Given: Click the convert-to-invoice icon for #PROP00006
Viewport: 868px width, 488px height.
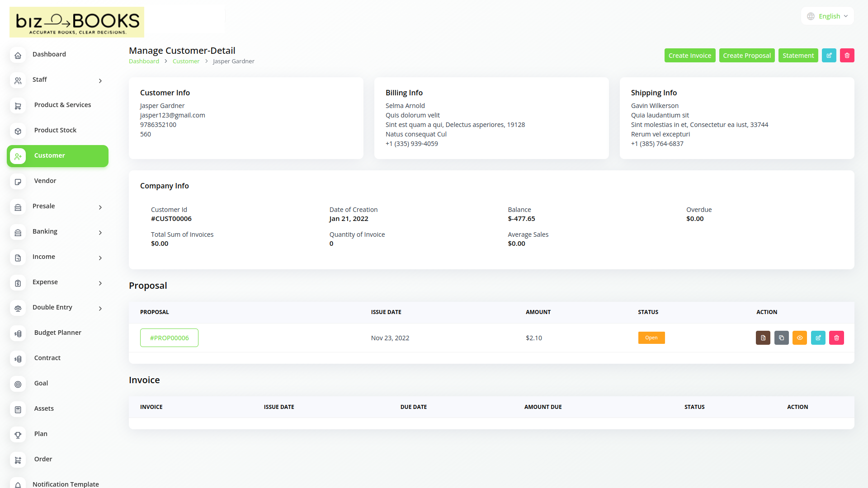Looking at the screenshot, I should [x=763, y=338].
